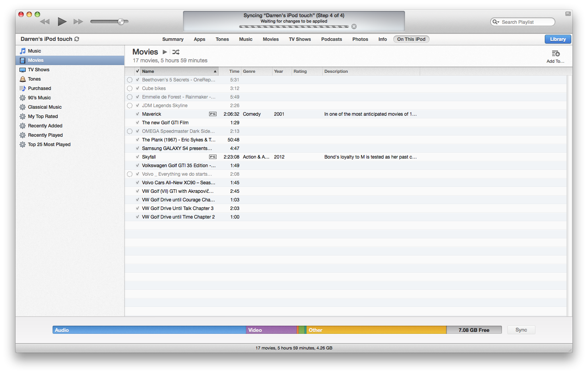Uncheck the Cube bikes checkbox

point(137,88)
